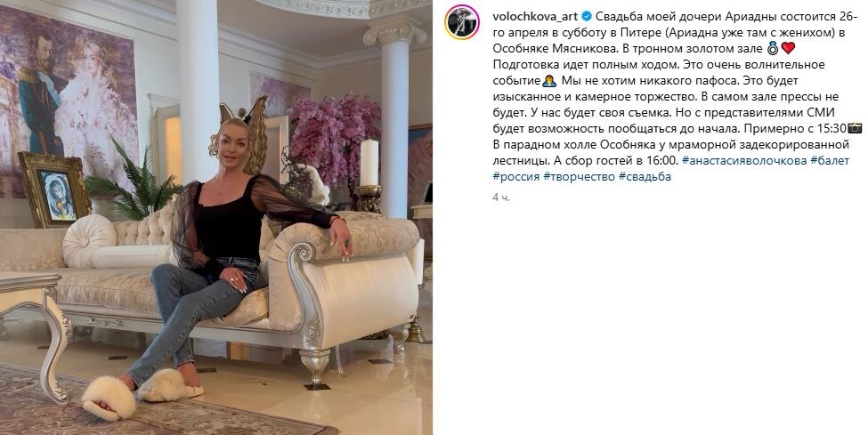
Task: Open the #балет hashtag
Action: click(830, 160)
